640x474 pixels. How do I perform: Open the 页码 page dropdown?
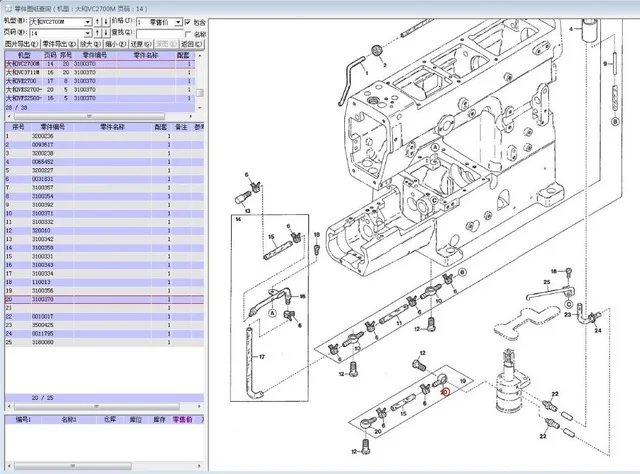tap(85, 33)
